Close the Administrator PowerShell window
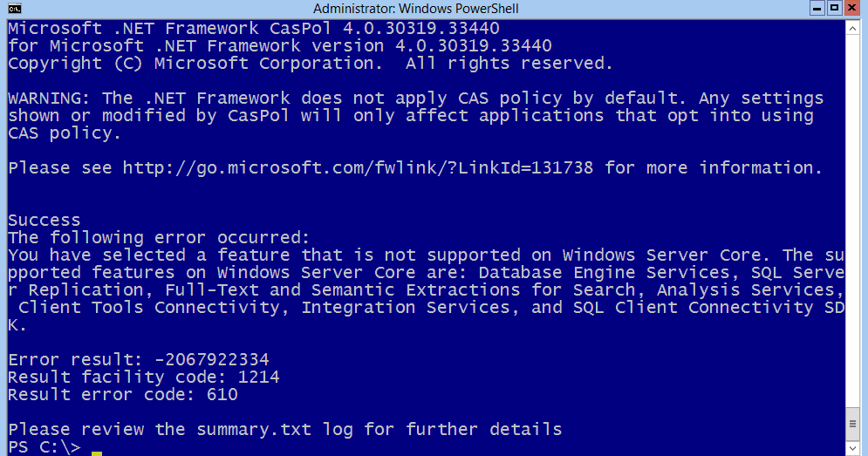The width and height of the screenshot is (868, 456). [852, 8]
